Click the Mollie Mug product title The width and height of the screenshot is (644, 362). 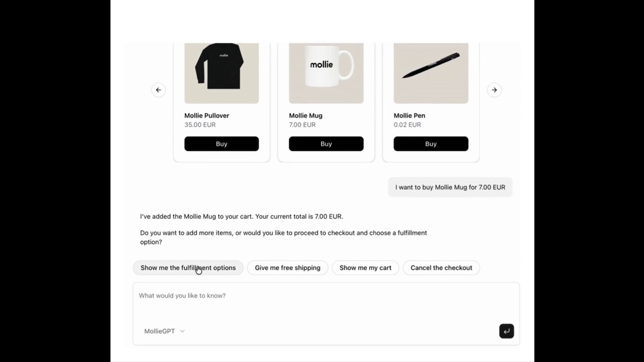[x=306, y=116]
